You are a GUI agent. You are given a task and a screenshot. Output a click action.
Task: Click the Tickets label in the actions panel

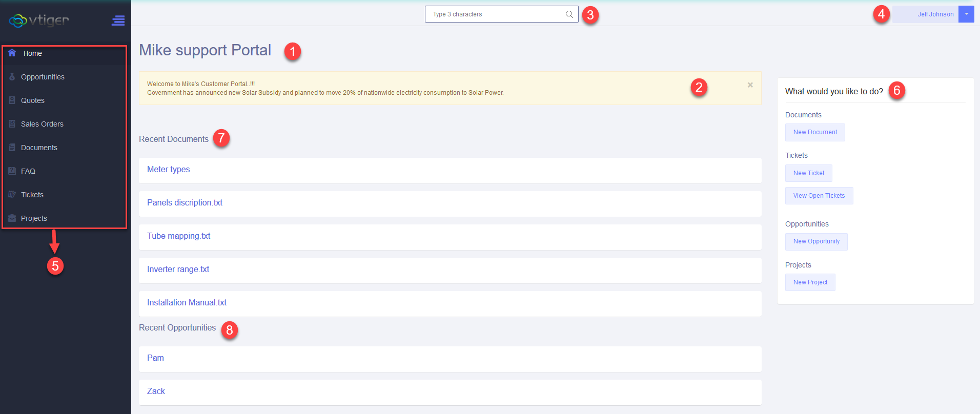(796, 155)
